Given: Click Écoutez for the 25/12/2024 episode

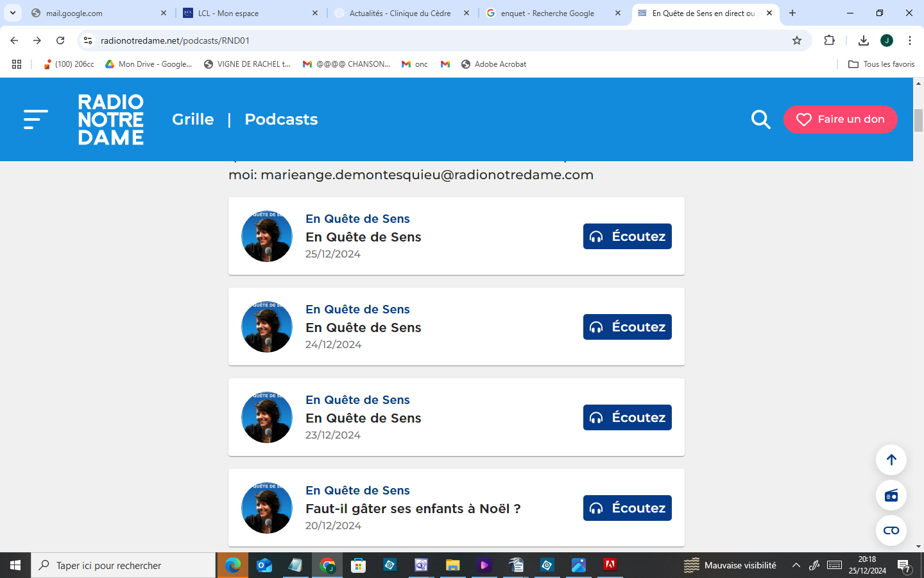Looking at the screenshot, I should point(627,236).
